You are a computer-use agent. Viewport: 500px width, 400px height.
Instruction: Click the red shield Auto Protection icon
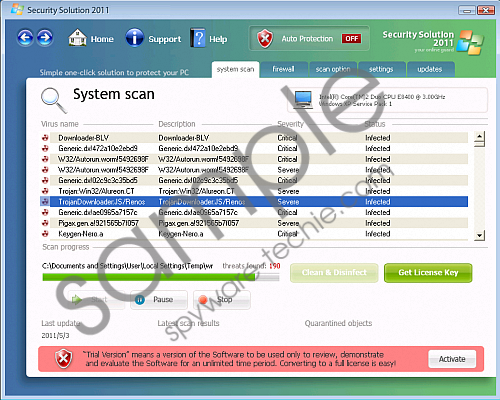pyautogui.click(x=265, y=38)
